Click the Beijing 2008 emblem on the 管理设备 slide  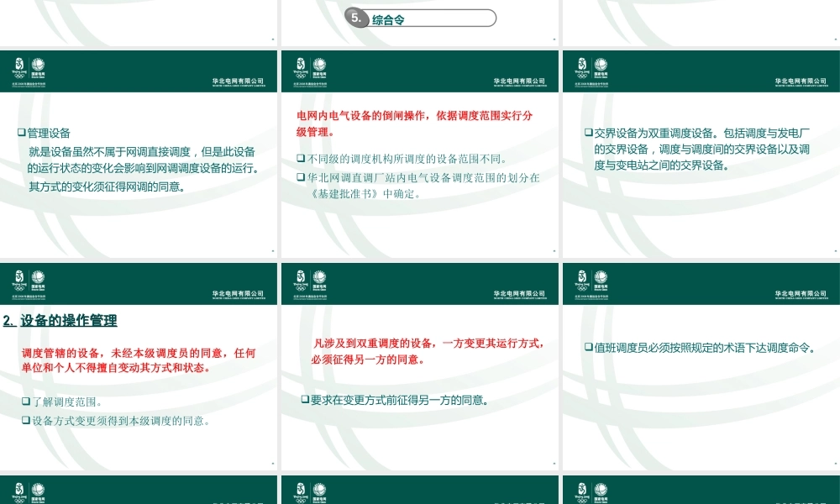coord(19,68)
